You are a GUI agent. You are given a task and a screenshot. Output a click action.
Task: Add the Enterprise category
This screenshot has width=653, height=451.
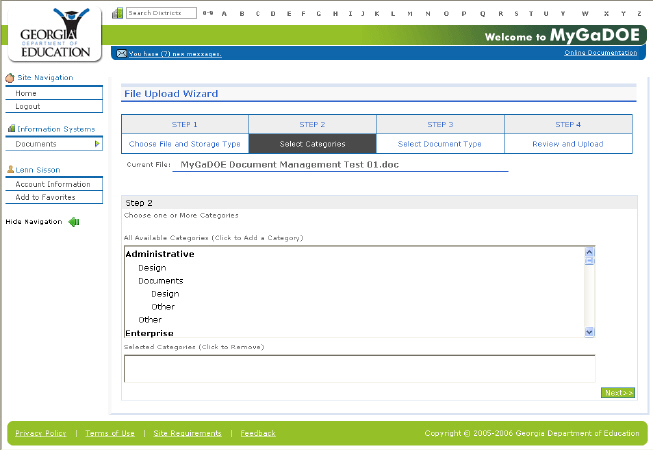coord(149,333)
